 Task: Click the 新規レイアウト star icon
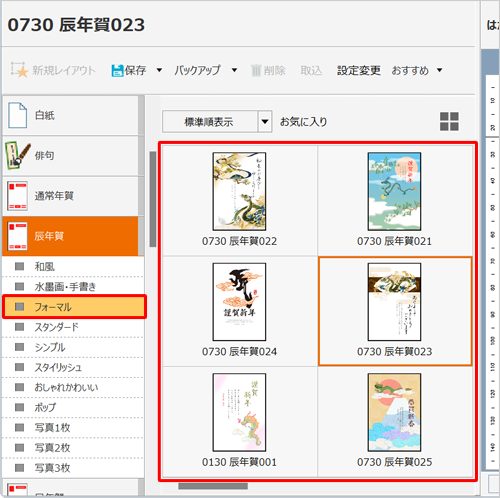click(x=19, y=70)
